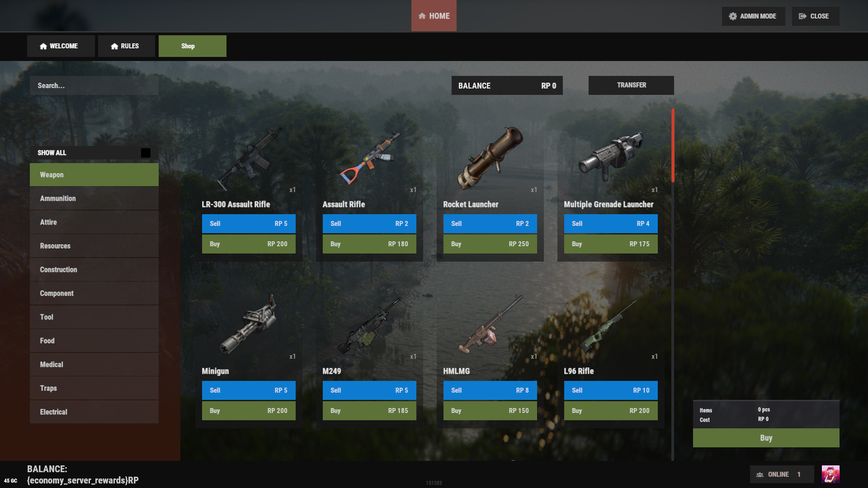This screenshot has width=868, height=488.
Task: Click the LR-300 Assault Rifle item image
Action: click(250, 158)
